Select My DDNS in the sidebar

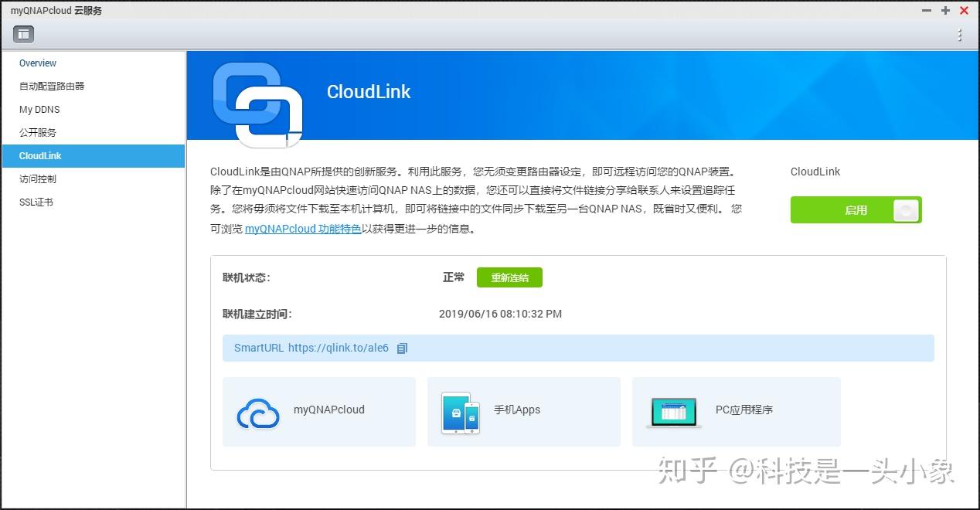tap(39, 110)
